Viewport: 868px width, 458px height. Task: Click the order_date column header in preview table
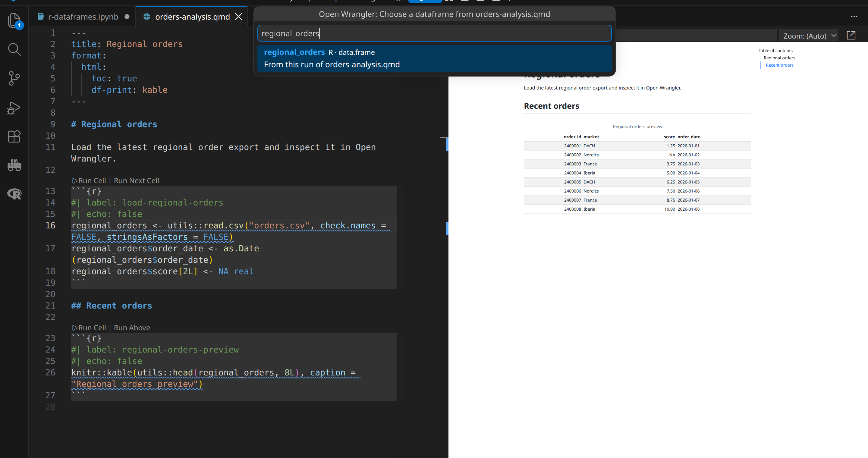point(689,137)
